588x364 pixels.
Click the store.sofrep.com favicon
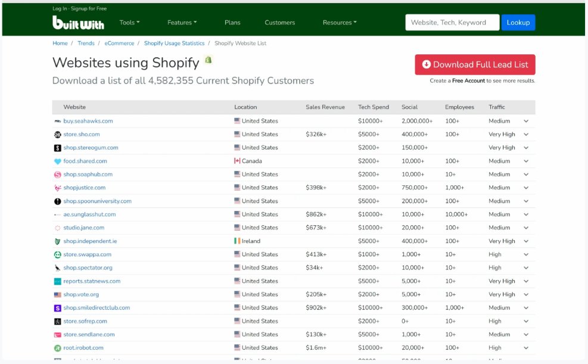click(x=57, y=321)
